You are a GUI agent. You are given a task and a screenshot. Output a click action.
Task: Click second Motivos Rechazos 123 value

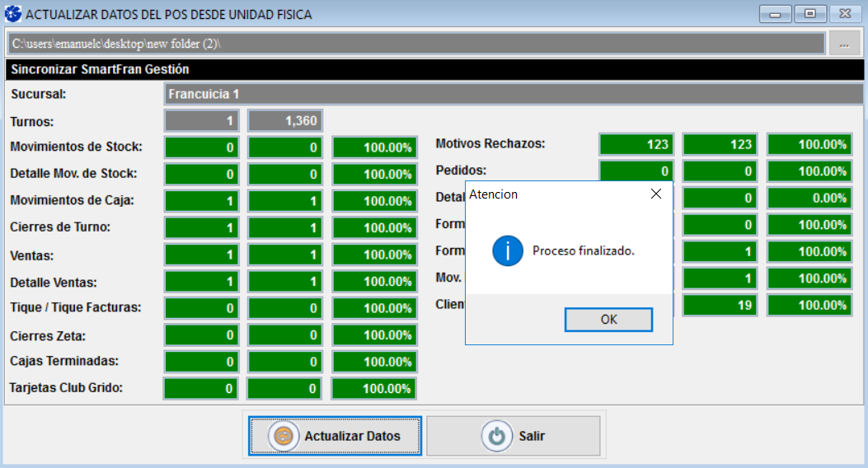click(x=720, y=144)
